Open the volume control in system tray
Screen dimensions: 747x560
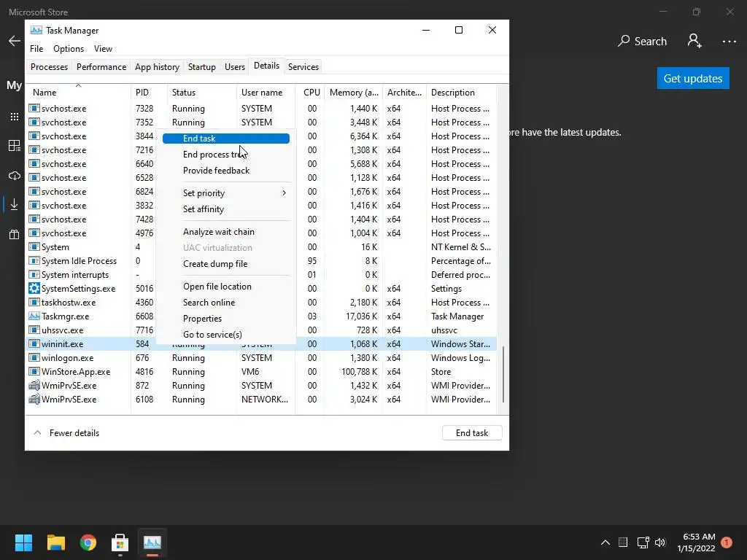click(660, 542)
